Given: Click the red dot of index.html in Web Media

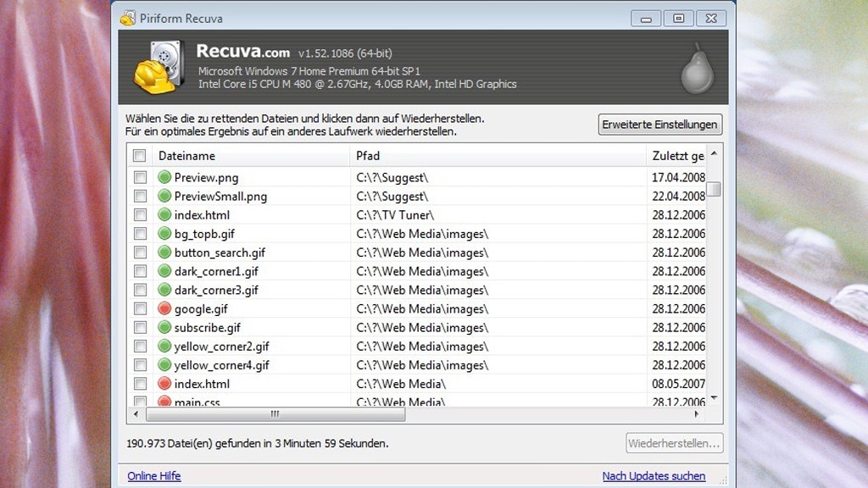Looking at the screenshot, I should pyautogui.click(x=164, y=384).
